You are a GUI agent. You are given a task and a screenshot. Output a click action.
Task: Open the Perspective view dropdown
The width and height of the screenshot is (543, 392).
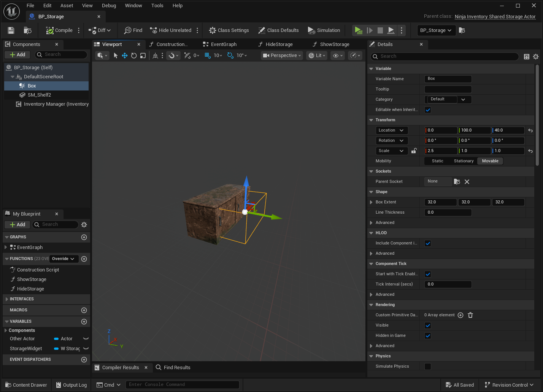point(282,56)
